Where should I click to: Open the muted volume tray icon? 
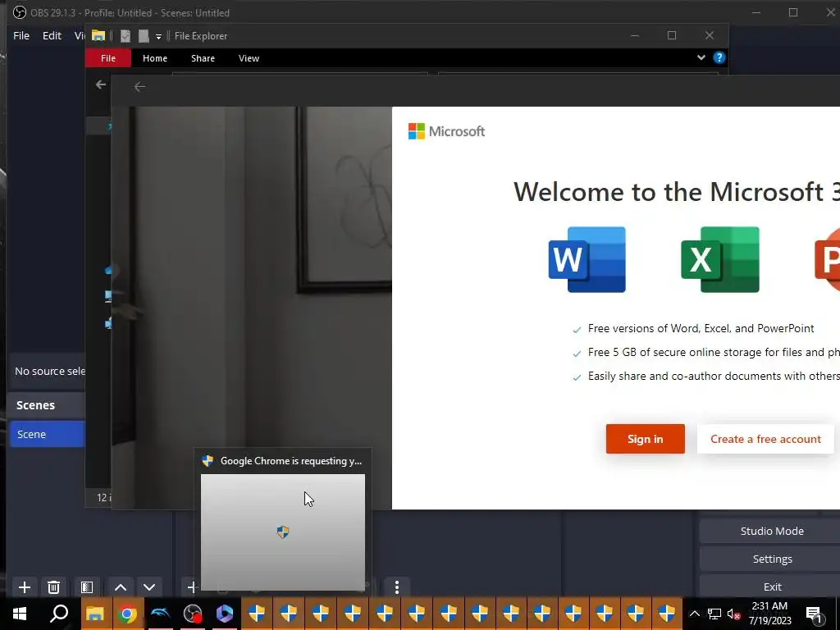pos(734,614)
